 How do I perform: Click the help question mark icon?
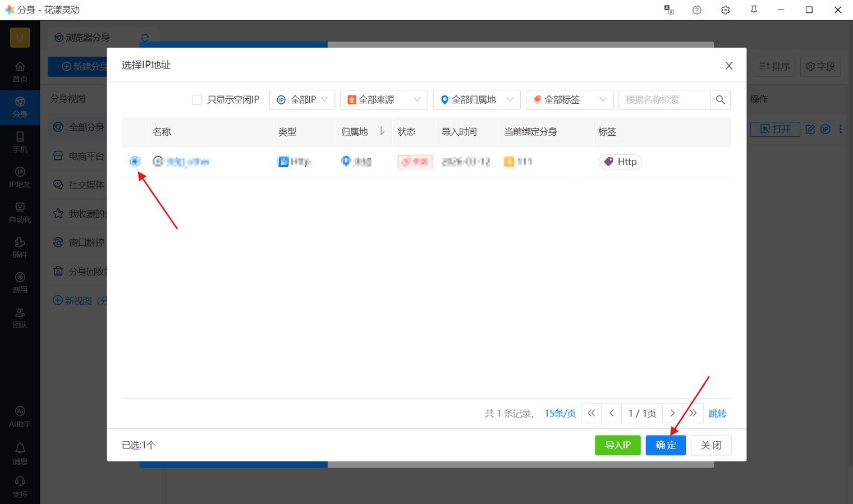tap(696, 10)
